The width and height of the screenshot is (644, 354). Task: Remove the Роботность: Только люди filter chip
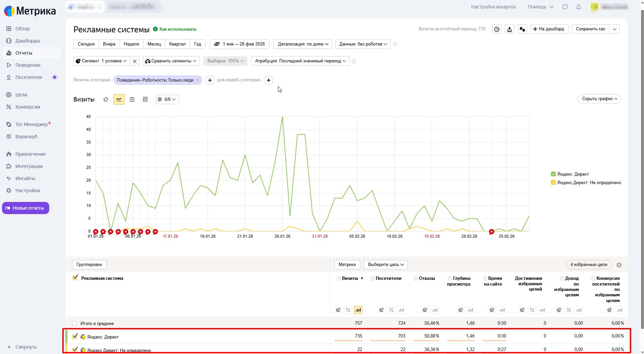coord(197,80)
